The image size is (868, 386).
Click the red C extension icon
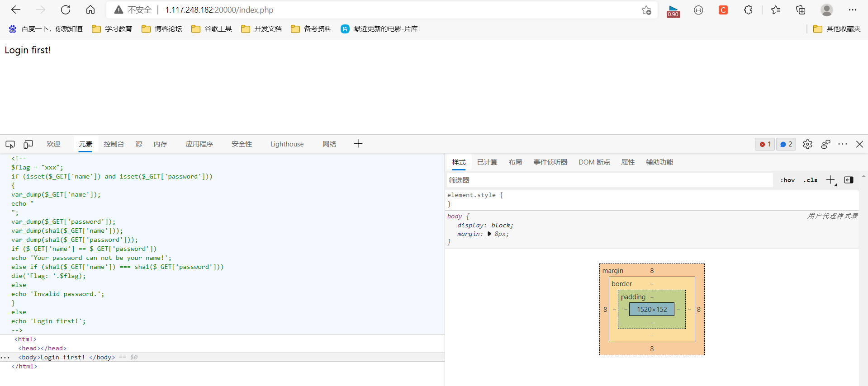[x=723, y=10]
